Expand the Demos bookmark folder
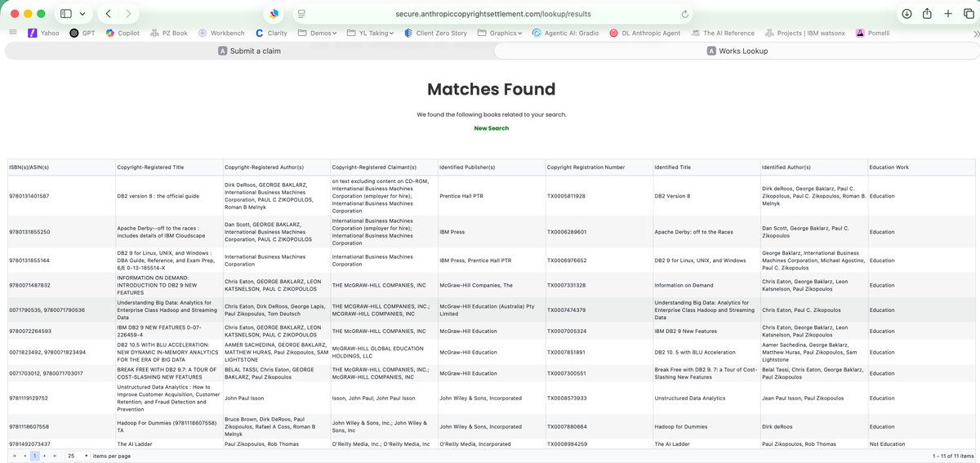The height and width of the screenshot is (463, 980). tap(317, 33)
